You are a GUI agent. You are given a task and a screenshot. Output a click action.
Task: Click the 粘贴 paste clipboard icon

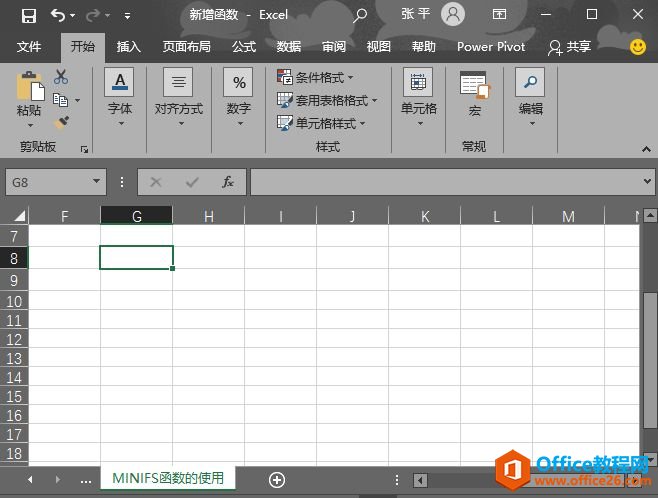30,86
